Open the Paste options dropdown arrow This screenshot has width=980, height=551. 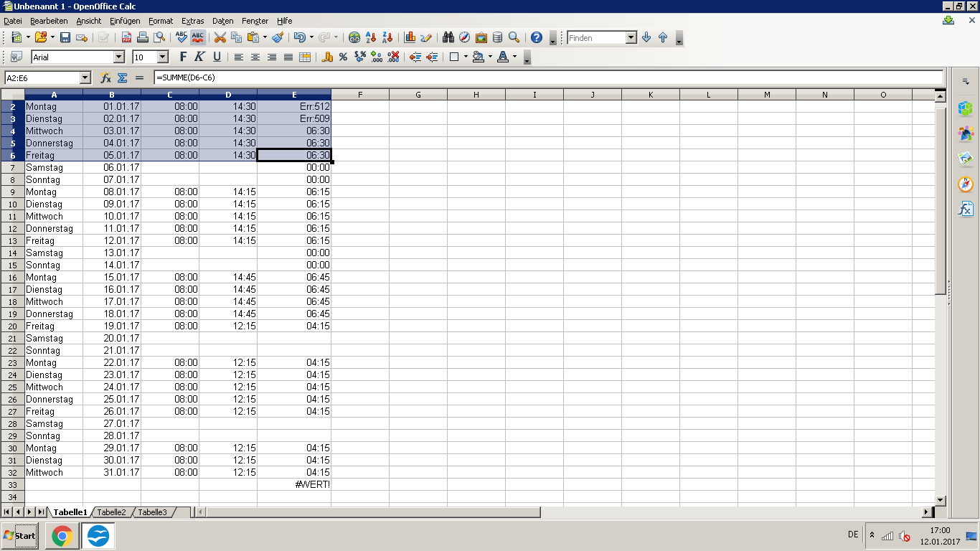(x=265, y=37)
